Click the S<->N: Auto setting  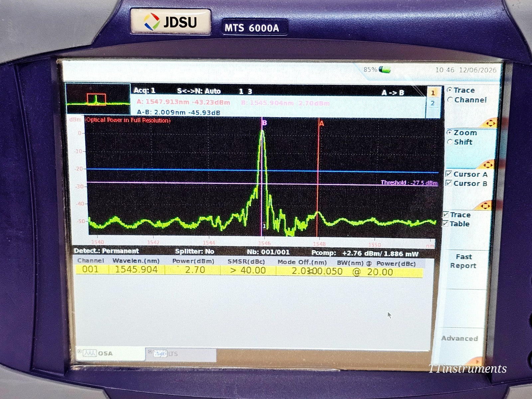[199, 91]
